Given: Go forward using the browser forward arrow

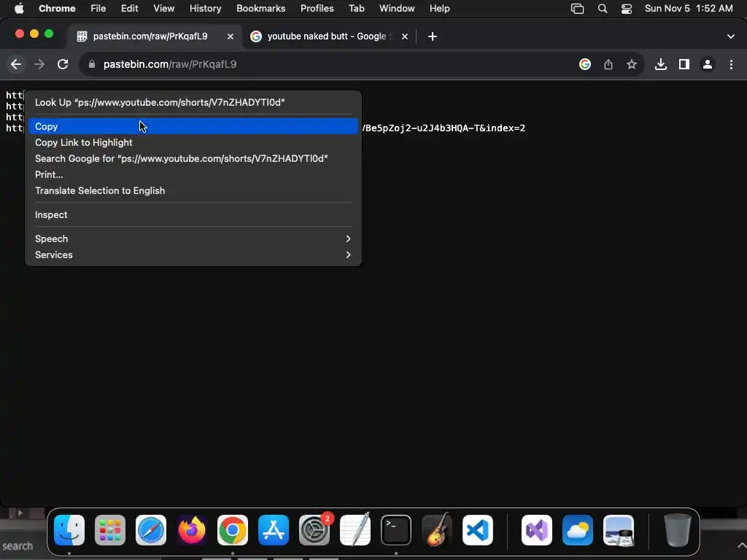Looking at the screenshot, I should 39,64.
